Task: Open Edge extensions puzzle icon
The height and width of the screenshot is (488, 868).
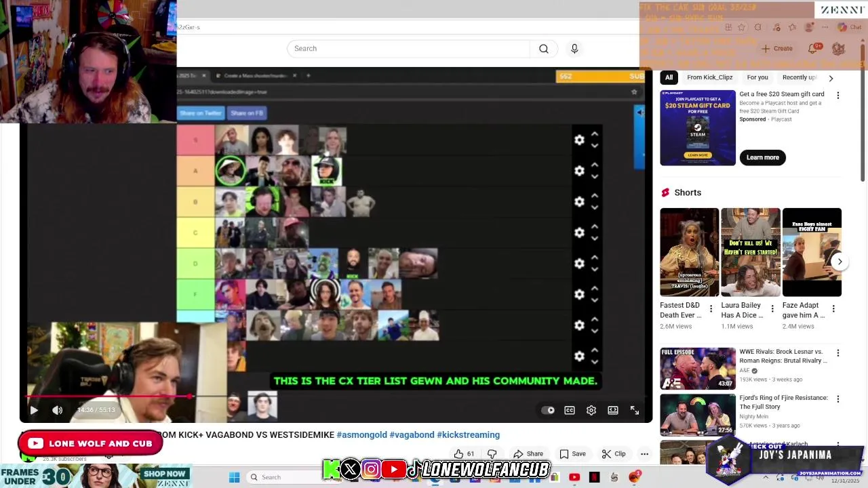Action: click(757, 27)
